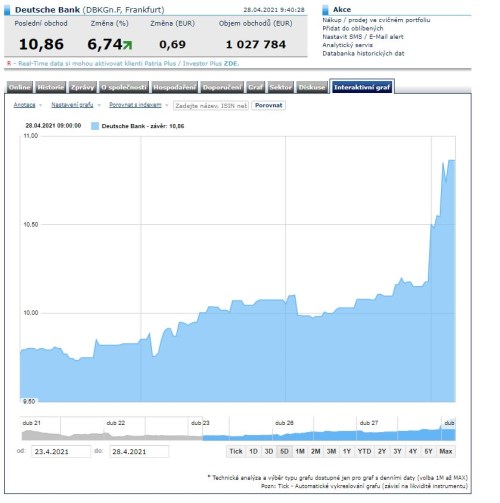Select the O společnosti tab
Image resolution: width=500 pixels, height=503 pixels.
tap(124, 87)
